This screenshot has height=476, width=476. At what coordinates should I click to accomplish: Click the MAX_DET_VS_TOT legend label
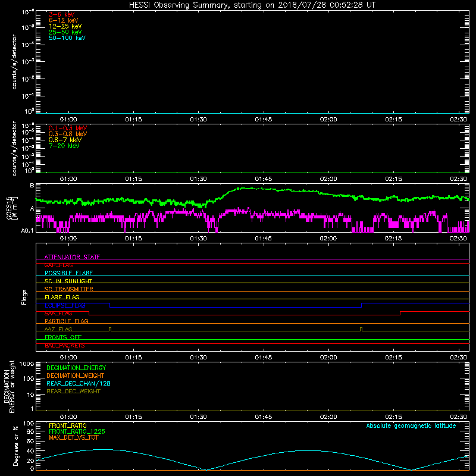pos(74,437)
